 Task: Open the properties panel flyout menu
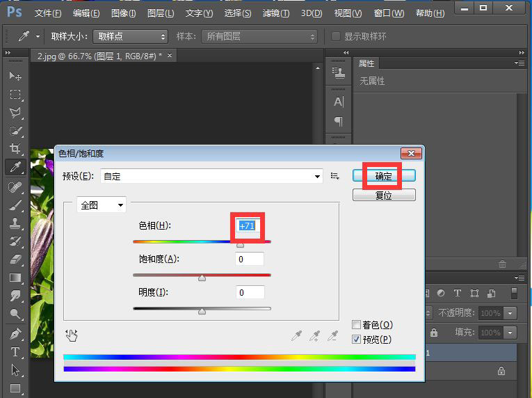[x=519, y=63]
